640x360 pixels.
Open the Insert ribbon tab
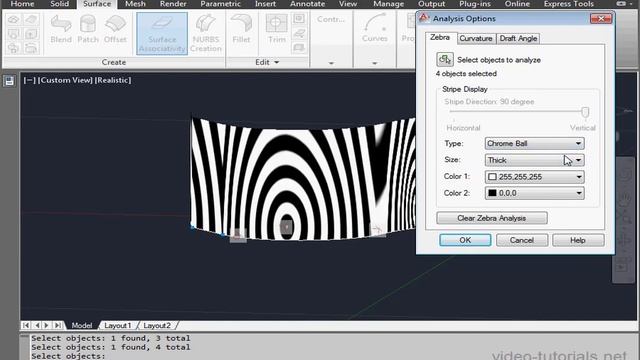click(265, 4)
